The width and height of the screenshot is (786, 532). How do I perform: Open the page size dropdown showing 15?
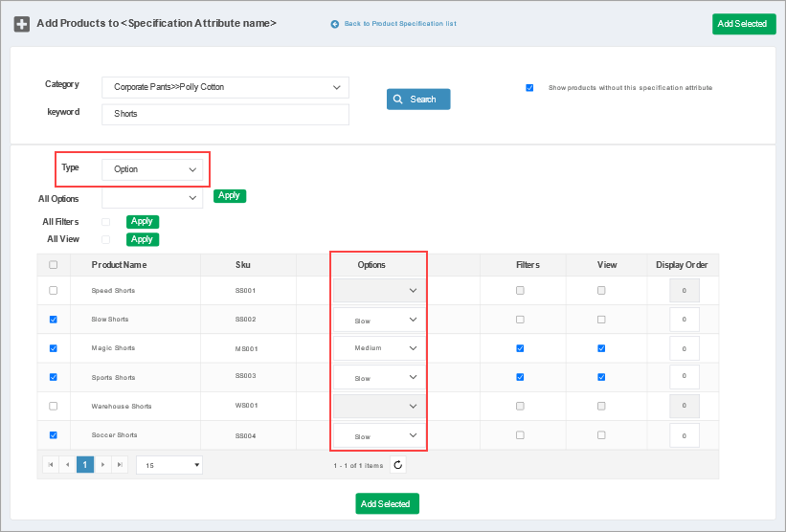tap(169, 465)
